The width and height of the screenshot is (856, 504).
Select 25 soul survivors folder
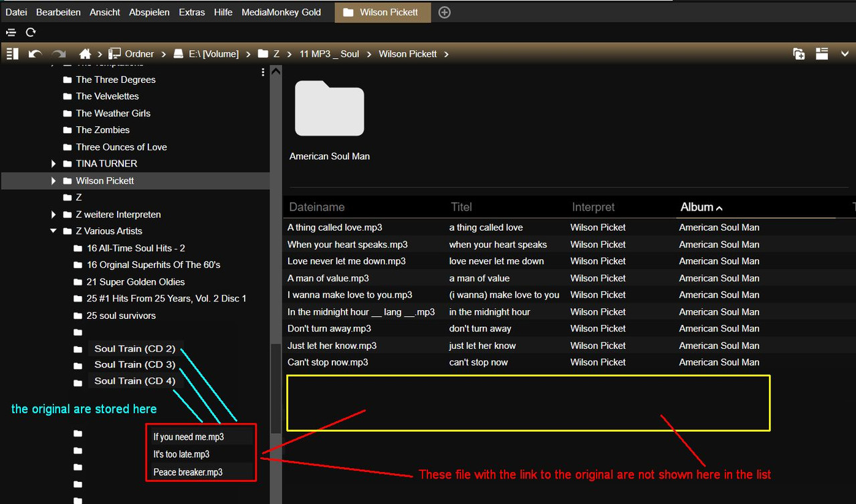click(121, 316)
